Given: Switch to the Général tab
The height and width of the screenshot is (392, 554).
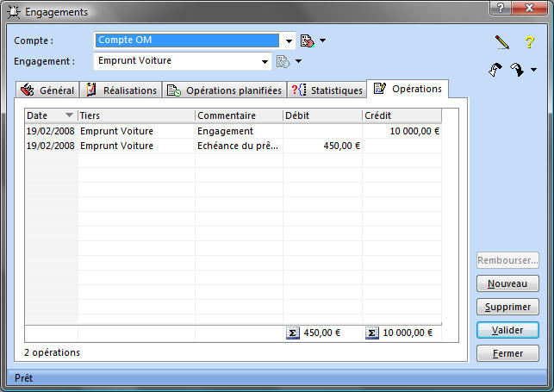Looking at the screenshot, I should 48,90.
